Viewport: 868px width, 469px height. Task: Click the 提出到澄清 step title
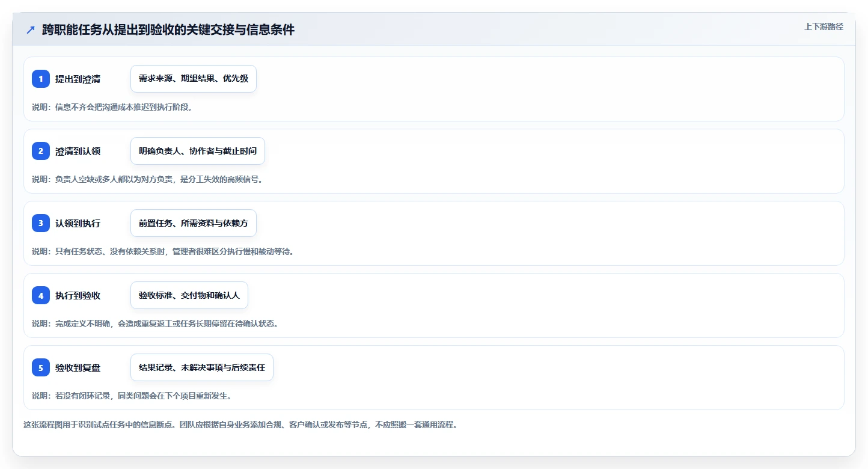tap(78, 79)
